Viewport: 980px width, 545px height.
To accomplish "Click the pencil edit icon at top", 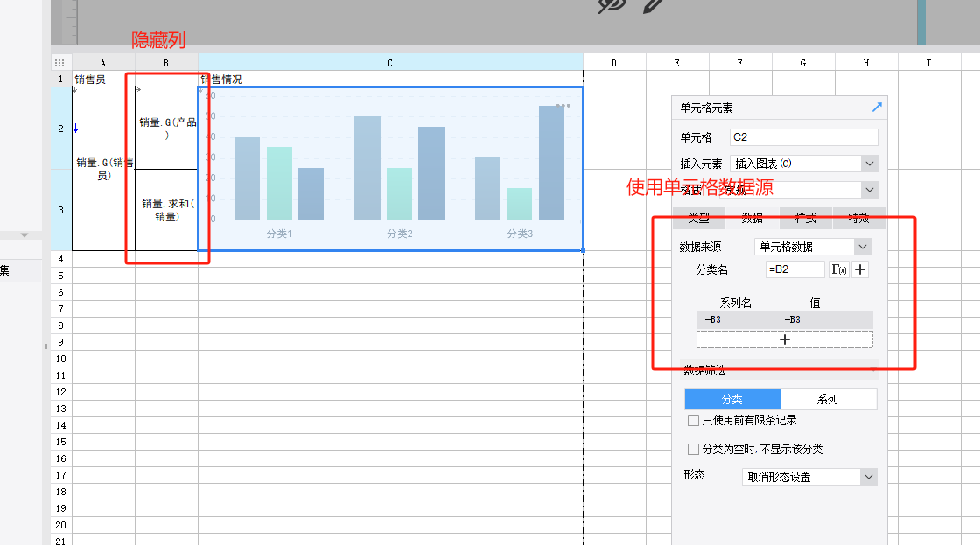I will [x=653, y=5].
